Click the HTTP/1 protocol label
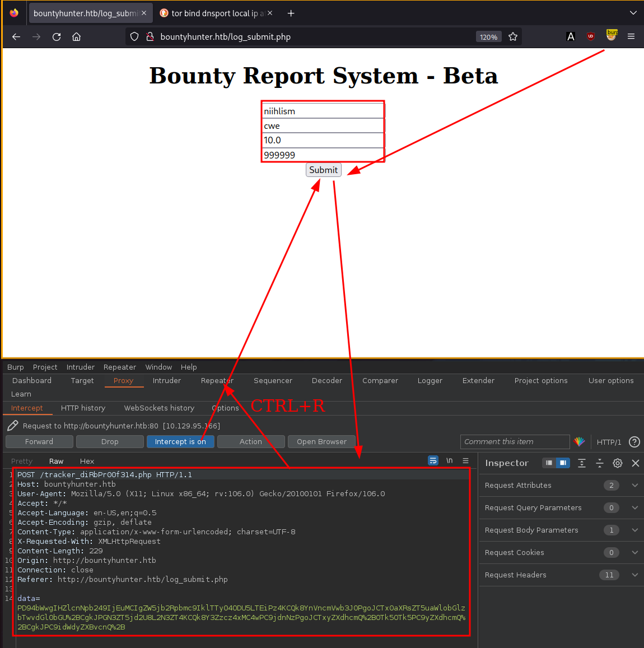The image size is (644, 648). coord(609,442)
